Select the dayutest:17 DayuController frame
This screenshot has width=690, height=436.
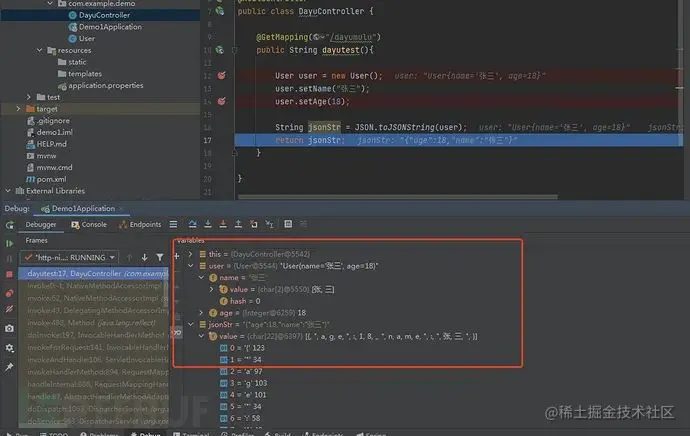point(93,274)
